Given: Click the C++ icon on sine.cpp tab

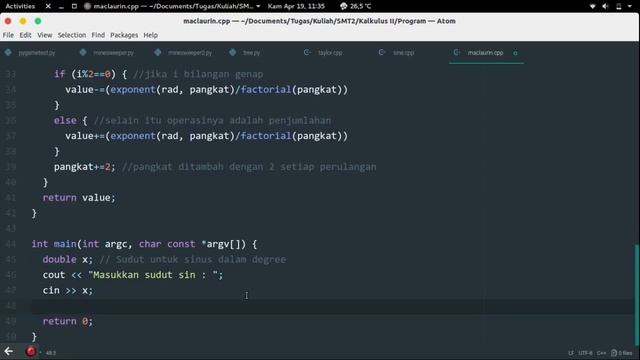Looking at the screenshot, I should 382,52.
